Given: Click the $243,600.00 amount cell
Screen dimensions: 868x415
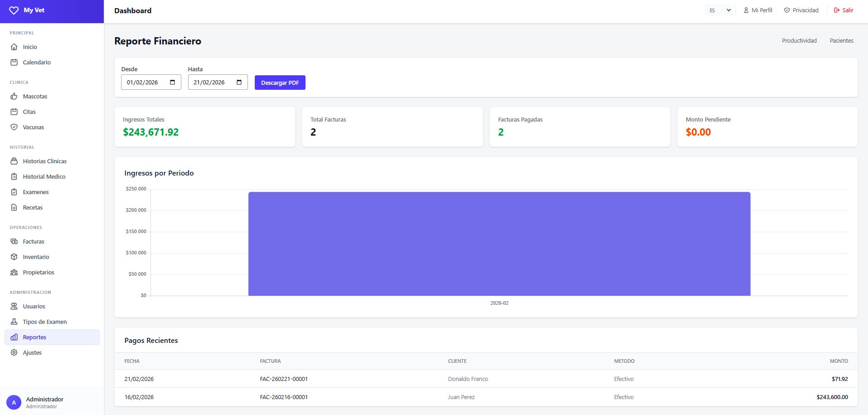Looking at the screenshot, I should coord(832,397).
